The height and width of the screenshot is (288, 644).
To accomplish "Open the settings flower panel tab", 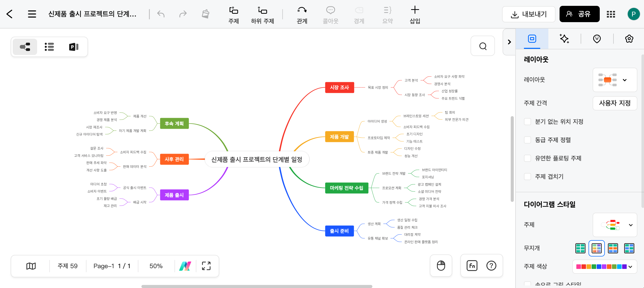I will [x=629, y=39].
